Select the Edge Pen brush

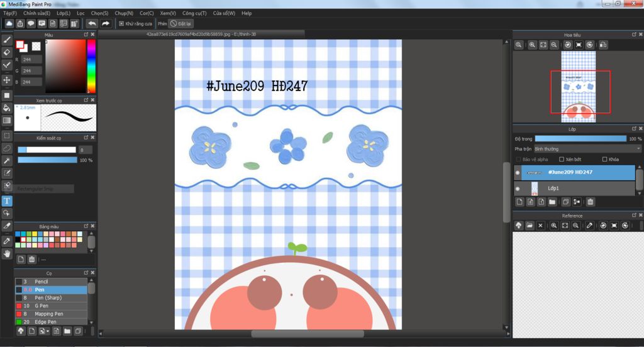(x=52, y=322)
